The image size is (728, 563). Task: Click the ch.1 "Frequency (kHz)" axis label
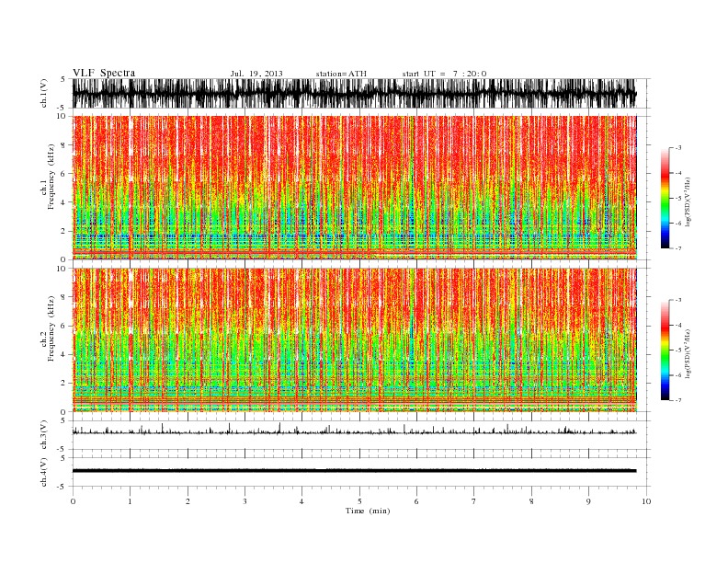tap(51, 177)
